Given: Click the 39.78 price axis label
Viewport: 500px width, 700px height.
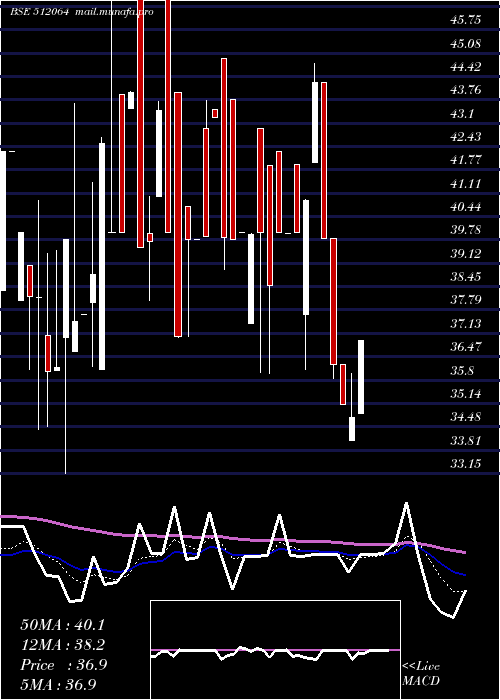Looking at the screenshot, I should click(x=466, y=230).
